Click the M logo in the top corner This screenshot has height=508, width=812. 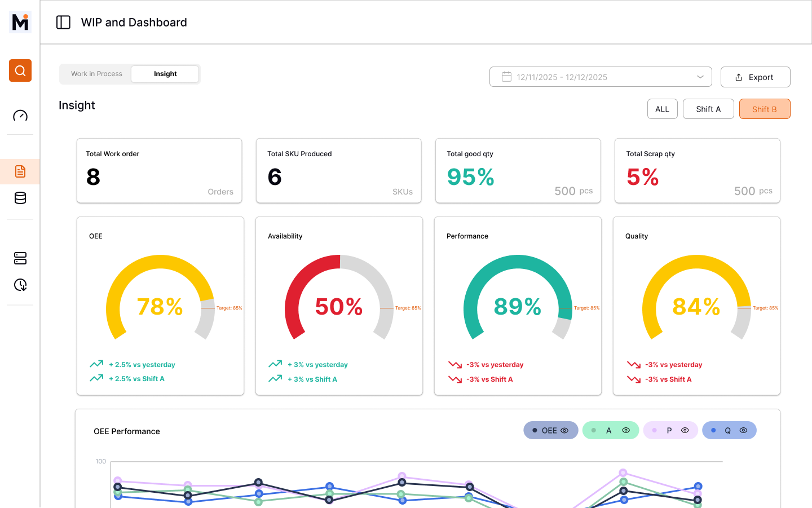pyautogui.click(x=20, y=22)
